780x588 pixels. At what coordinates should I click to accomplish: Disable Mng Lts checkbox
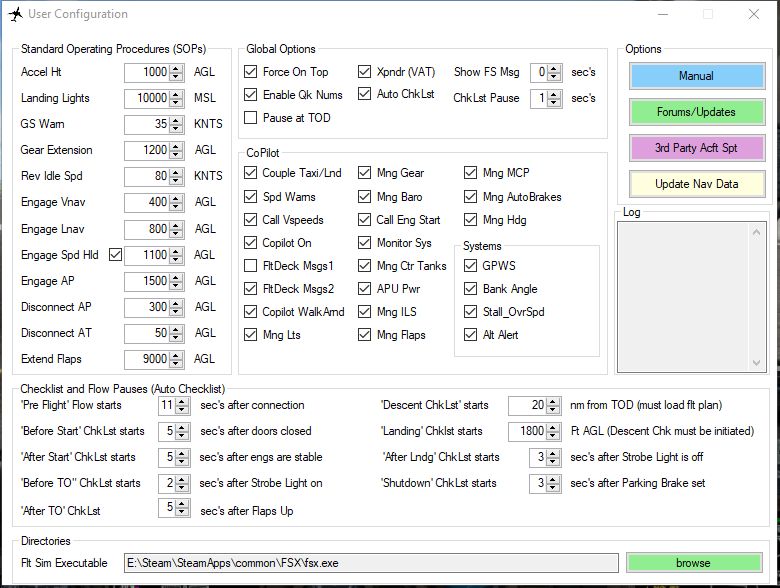click(x=251, y=335)
